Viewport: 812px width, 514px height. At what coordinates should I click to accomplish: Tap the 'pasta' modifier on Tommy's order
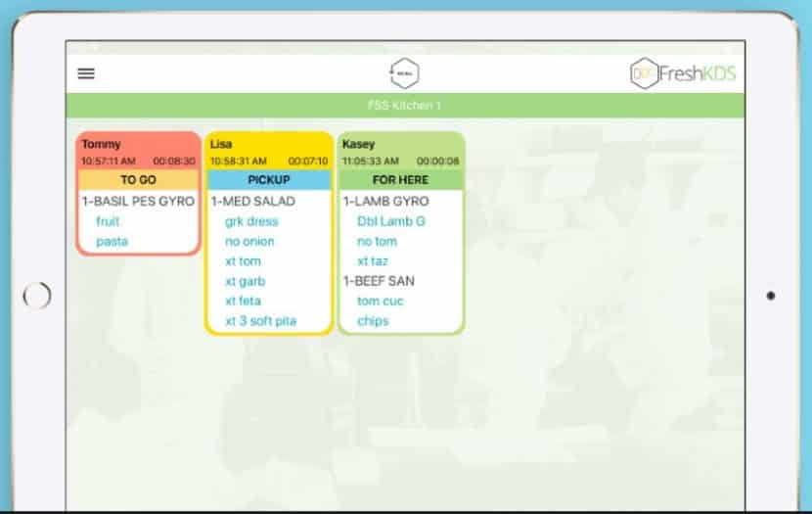(112, 242)
